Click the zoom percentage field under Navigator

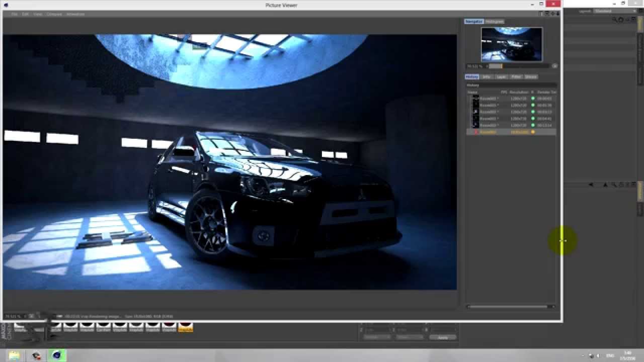[x=474, y=66]
